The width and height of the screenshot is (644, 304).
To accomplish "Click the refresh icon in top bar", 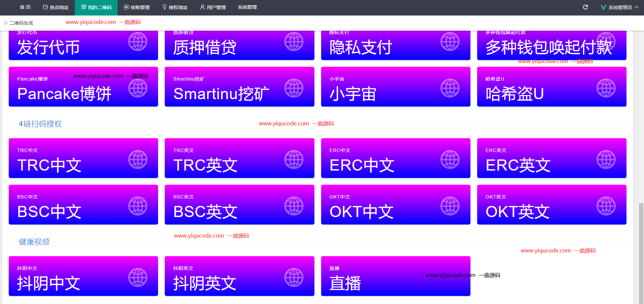I will click(x=585, y=7).
